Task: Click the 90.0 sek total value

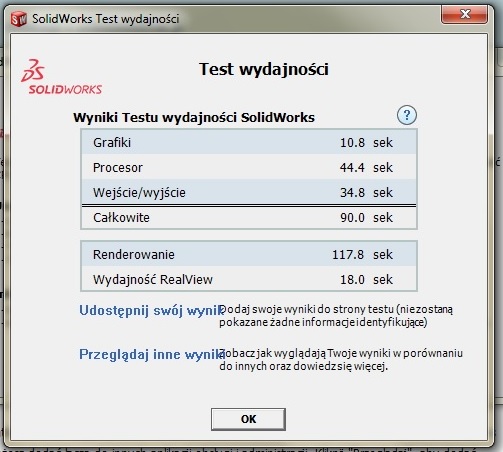Action: click(366, 217)
